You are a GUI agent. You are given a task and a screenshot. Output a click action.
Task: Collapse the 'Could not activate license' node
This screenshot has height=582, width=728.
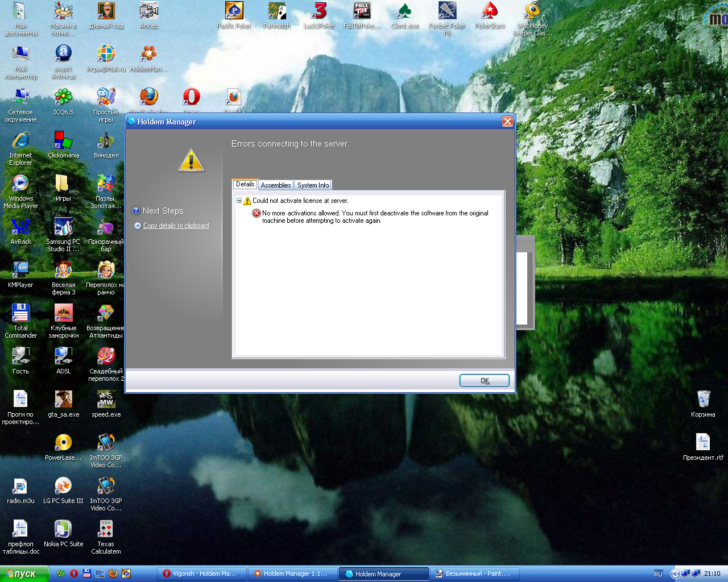pyautogui.click(x=239, y=201)
